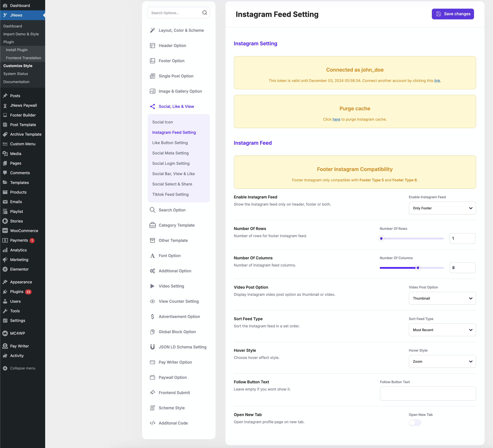Click the search magnifier icon in options

(204, 13)
